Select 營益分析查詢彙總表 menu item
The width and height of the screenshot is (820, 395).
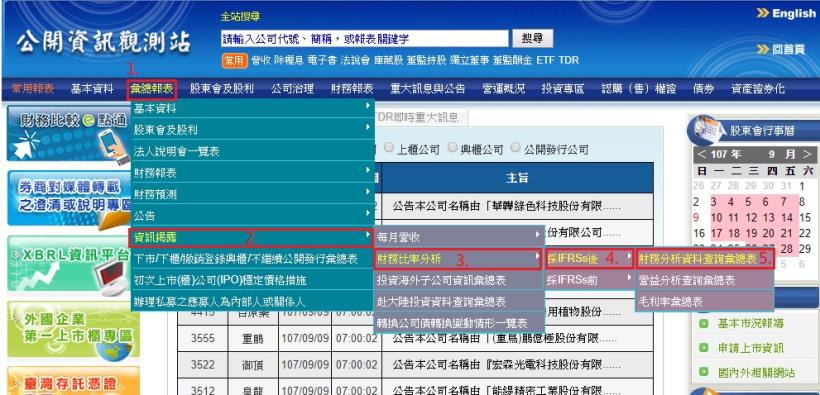coord(704,280)
